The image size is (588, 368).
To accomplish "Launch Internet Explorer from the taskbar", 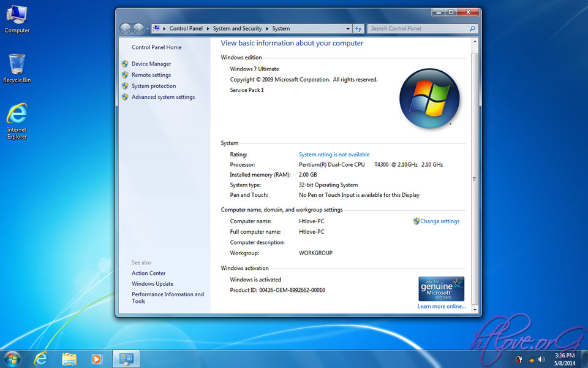I will coord(40,359).
